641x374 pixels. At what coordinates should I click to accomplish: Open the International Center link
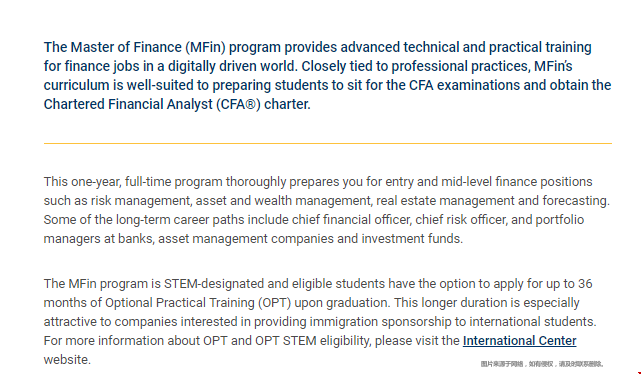click(x=519, y=340)
